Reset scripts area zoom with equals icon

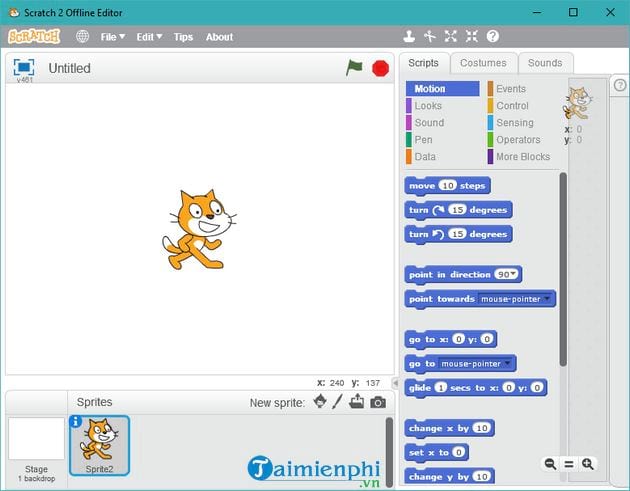(x=569, y=464)
